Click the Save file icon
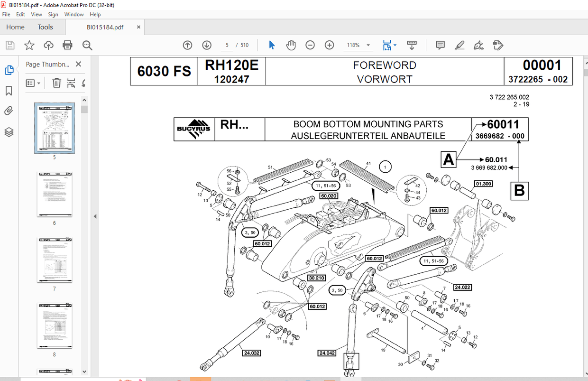The width and height of the screenshot is (588, 381). (x=10, y=45)
